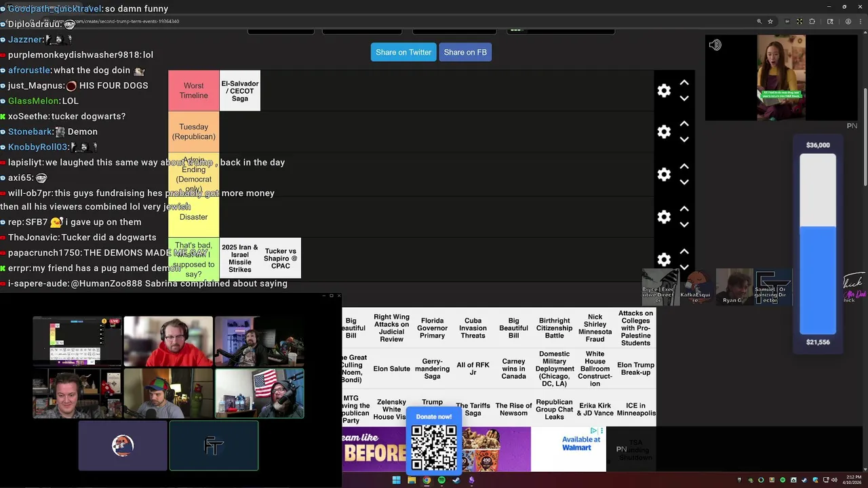Open Spotify from the taskbar
The image size is (868, 488).
pos(441,481)
